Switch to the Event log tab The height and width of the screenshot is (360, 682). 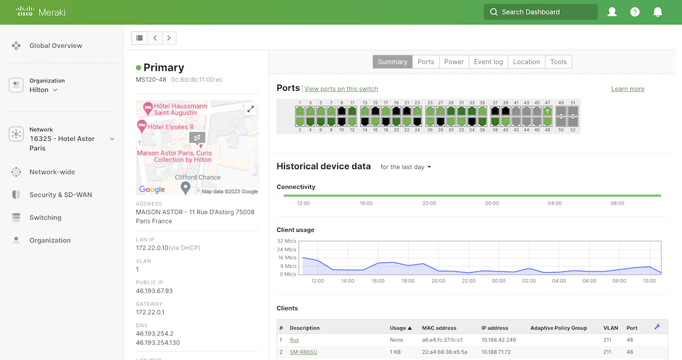click(488, 62)
